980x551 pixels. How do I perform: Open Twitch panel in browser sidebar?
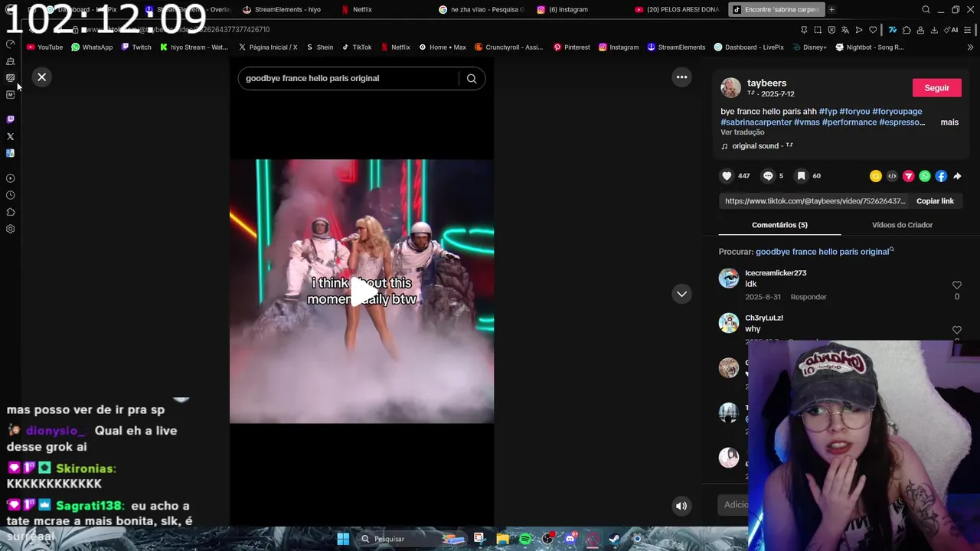pos(10,119)
